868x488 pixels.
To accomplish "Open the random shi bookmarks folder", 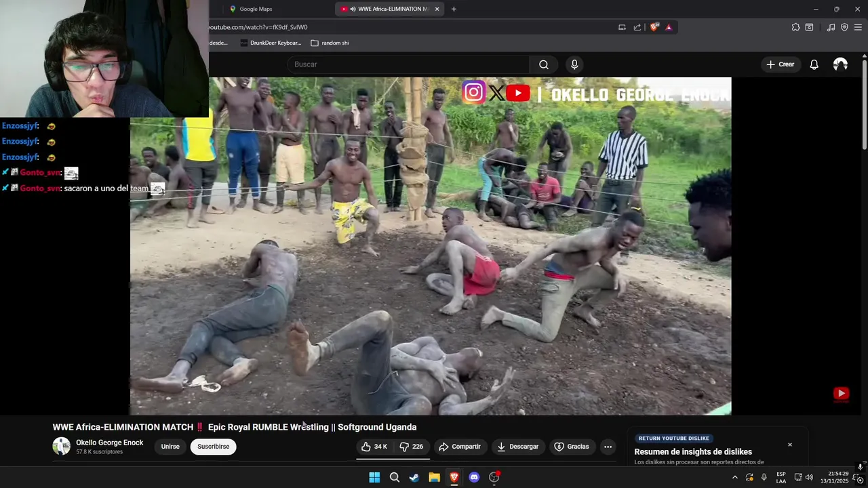I will coord(330,43).
